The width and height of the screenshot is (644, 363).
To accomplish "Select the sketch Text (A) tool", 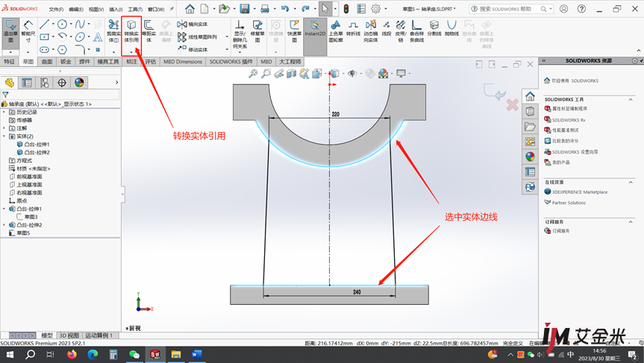I will (97, 37).
